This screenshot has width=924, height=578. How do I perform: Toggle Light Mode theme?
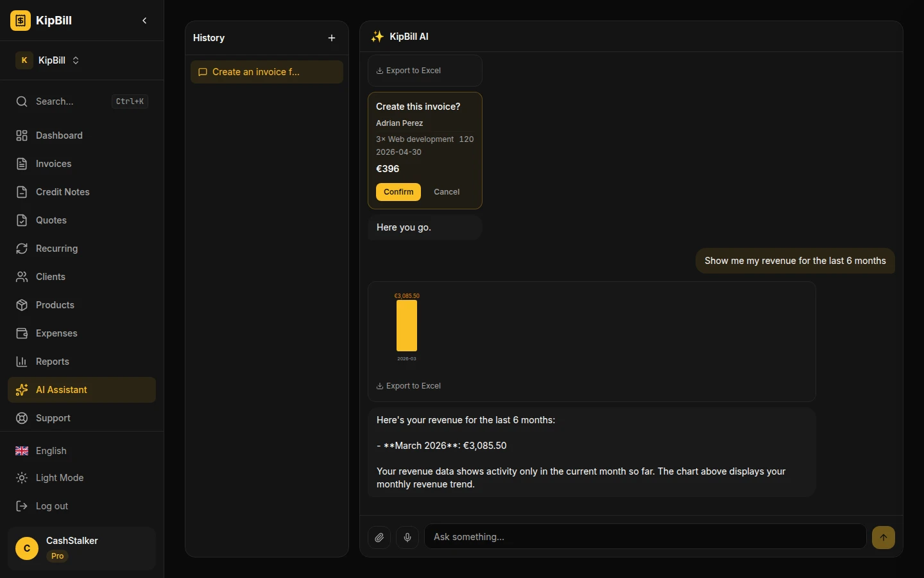click(59, 478)
